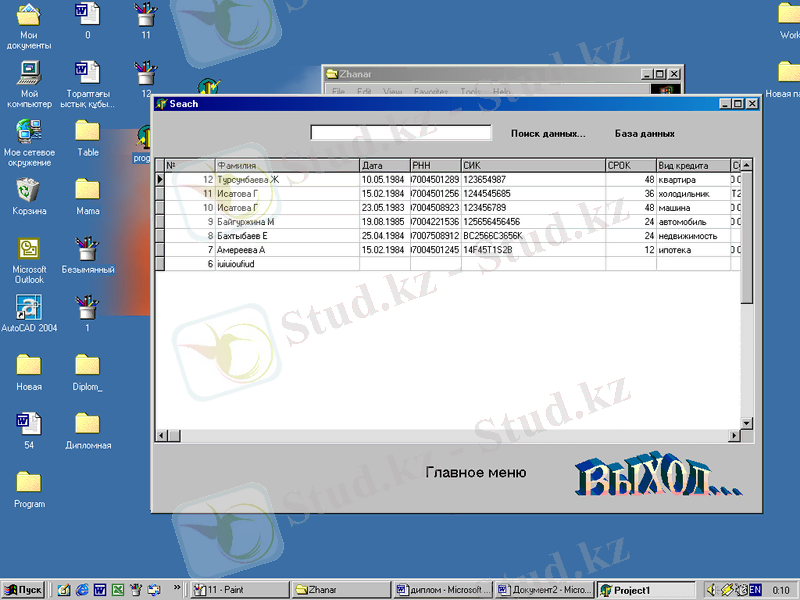
Task: Click the Seach window title icon
Action: coord(162,104)
